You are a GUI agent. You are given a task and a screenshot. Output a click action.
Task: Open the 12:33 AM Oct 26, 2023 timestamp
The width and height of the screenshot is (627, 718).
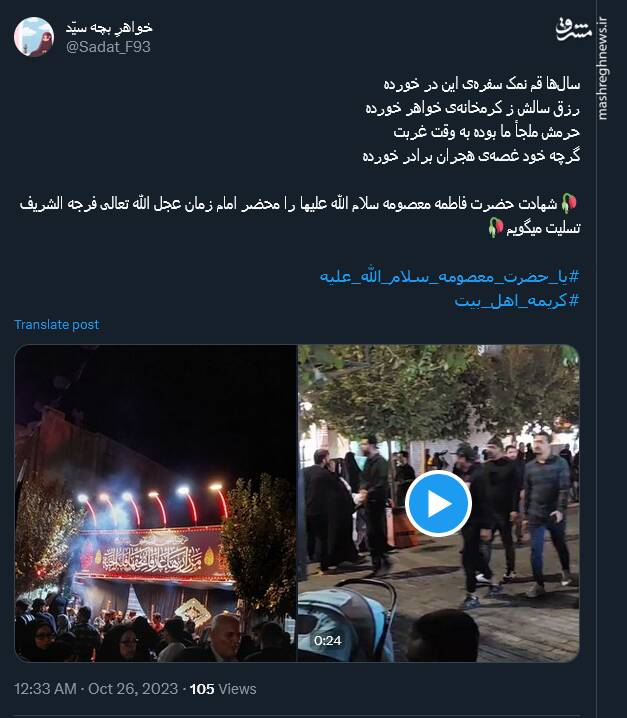tap(96, 689)
